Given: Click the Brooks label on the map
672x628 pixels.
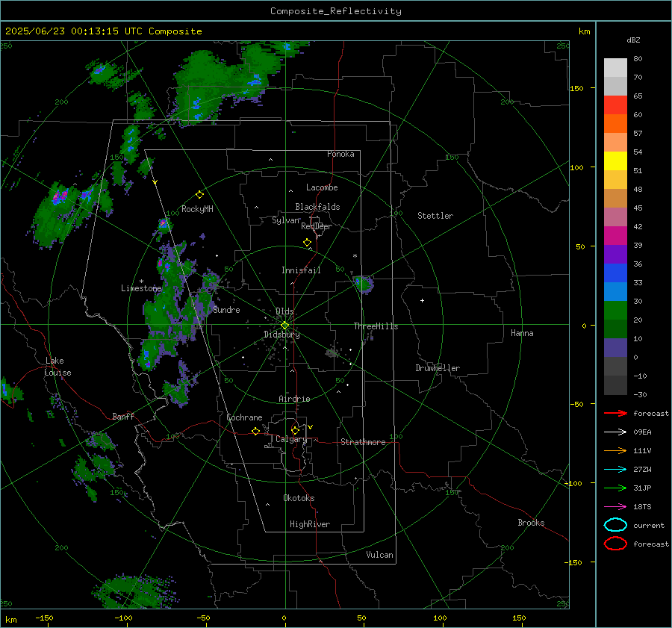Looking at the screenshot, I should click(x=531, y=523).
